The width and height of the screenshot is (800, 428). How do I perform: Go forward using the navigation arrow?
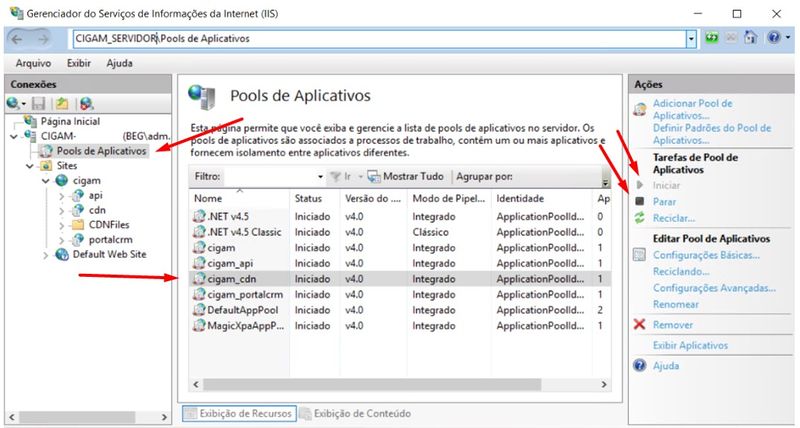pyautogui.click(x=43, y=39)
